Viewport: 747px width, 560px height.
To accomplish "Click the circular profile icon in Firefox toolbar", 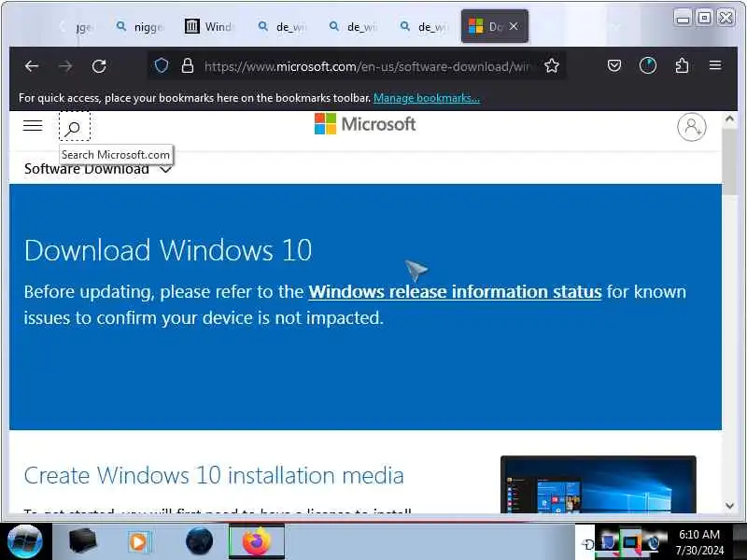I will pos(647,65).
